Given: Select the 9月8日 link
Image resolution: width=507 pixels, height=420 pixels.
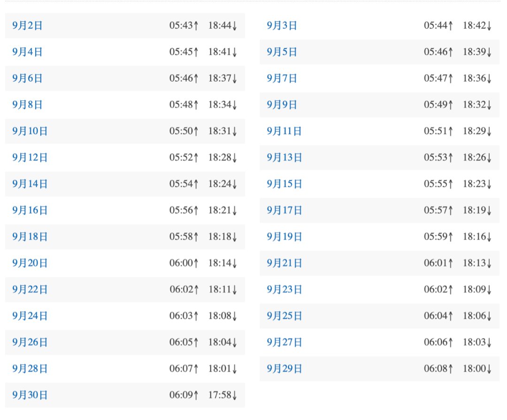Looking at the screenshot, I should click(27, 105).
